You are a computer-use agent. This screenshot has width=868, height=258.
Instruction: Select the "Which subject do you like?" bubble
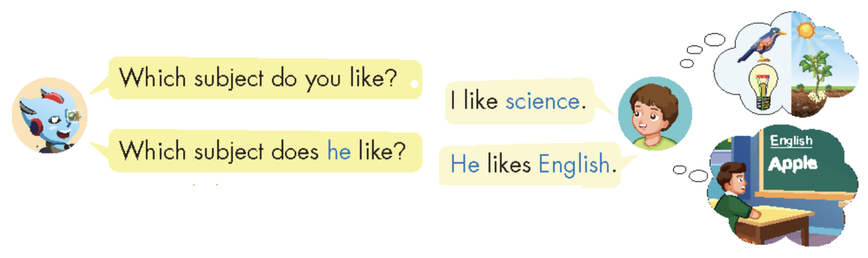click(x=265, y=78)
